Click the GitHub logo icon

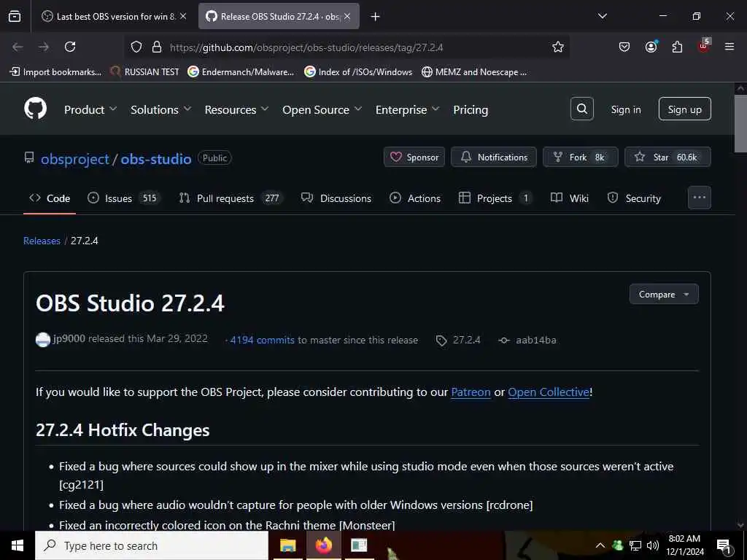tap(35, 109)
